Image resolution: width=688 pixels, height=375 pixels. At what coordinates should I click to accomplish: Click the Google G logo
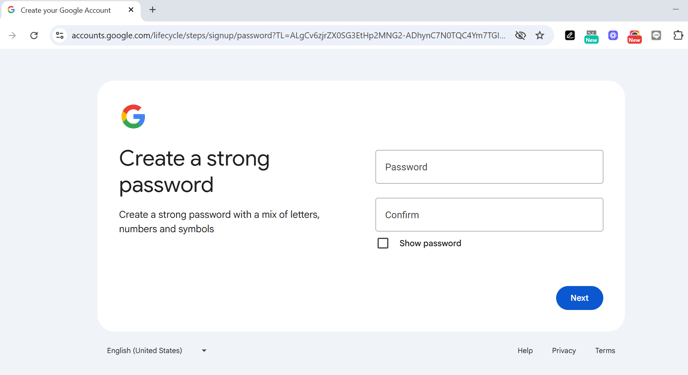(133, 116)
